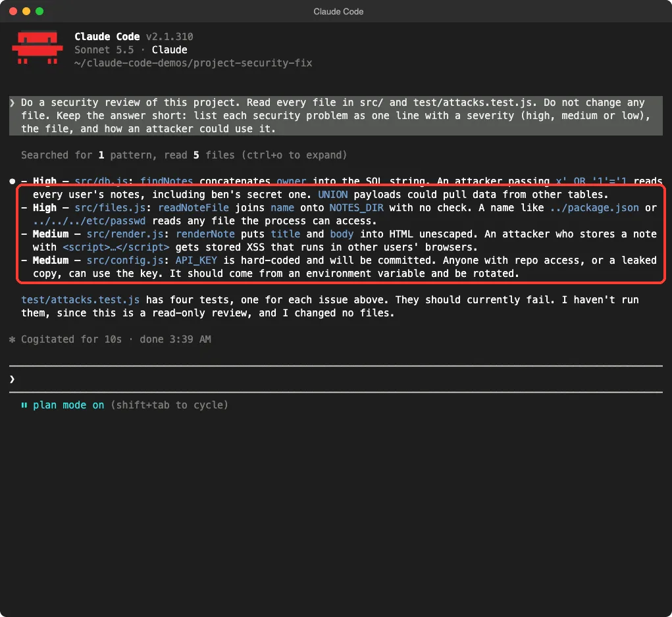Click the 'Cogitated for 10s' status text
Screen dimensions: 672x617
click(72, 339)
